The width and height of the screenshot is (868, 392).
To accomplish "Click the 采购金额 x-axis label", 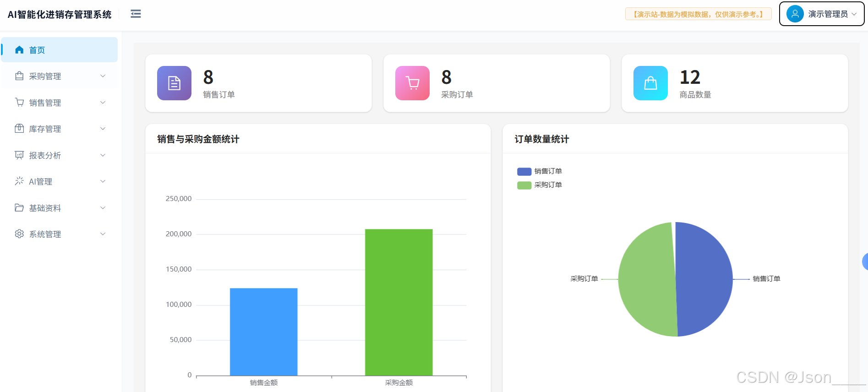I will tap(399, 383).
